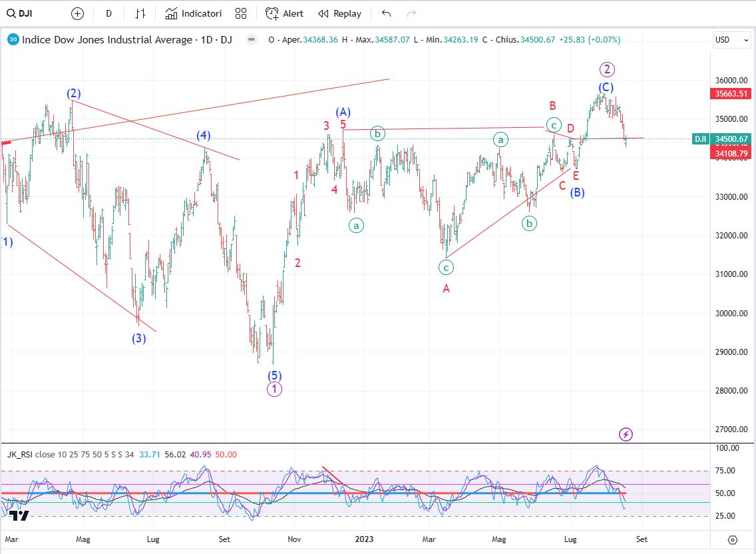Select the blue (2) wave label
Screen dimensions: 756x554
point(74,94)
